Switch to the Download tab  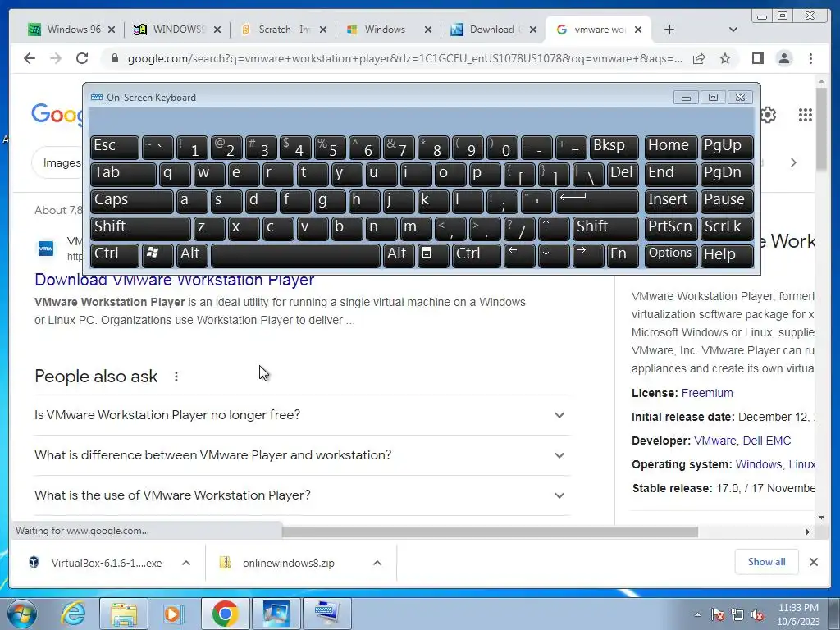pos(494,30)
